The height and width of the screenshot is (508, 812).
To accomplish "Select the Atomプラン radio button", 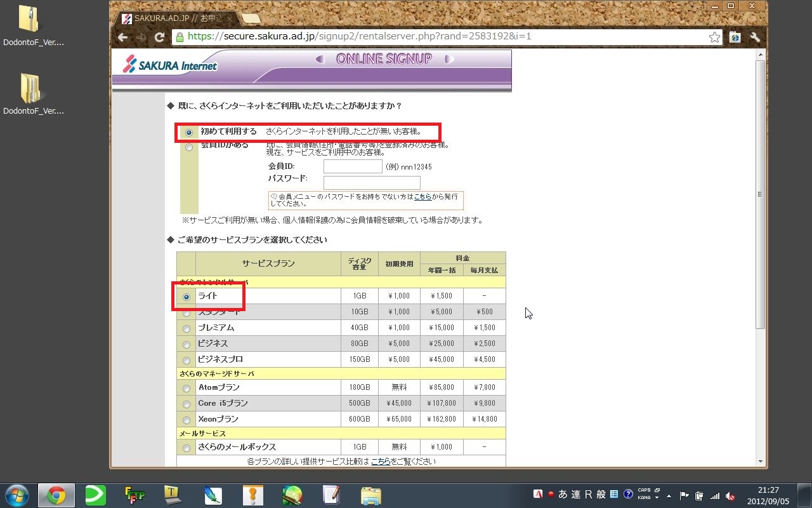I will [186, 389].
